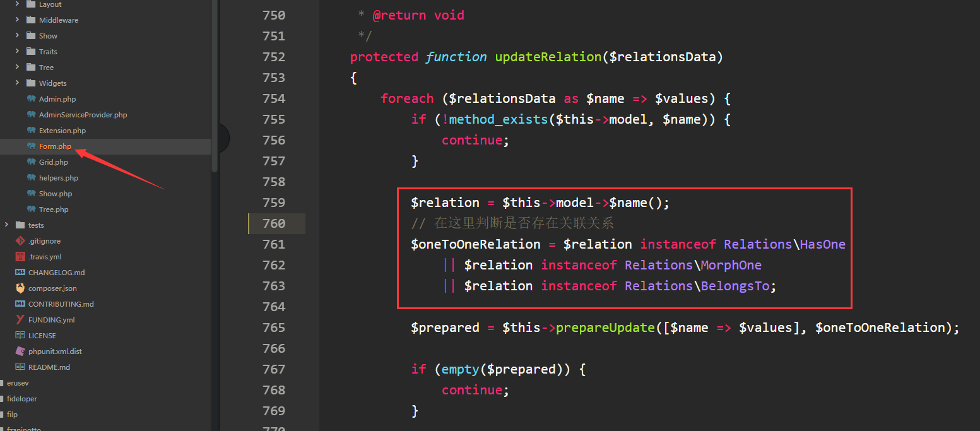Select the Tree folder icon
The image size is (980, 431).
(x=31, y=68)
